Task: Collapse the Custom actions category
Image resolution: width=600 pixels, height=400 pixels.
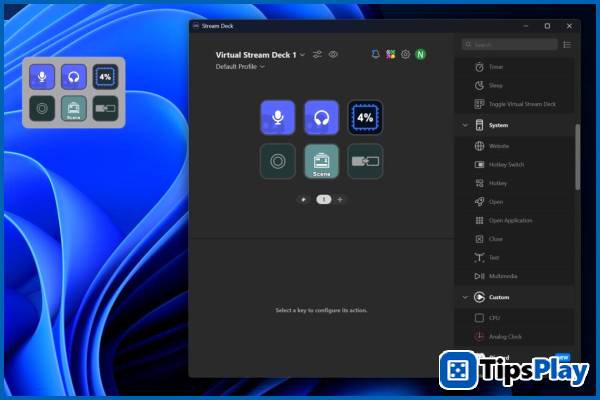Action: pyautogui.click(x=465, y=297)
